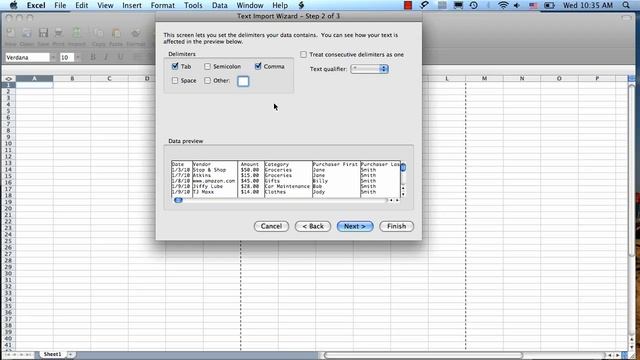The width and height of the screenshot is (640, 360).
Task: Click the worksheet horizontal scrollbar
Action: [x=423, y=355]
